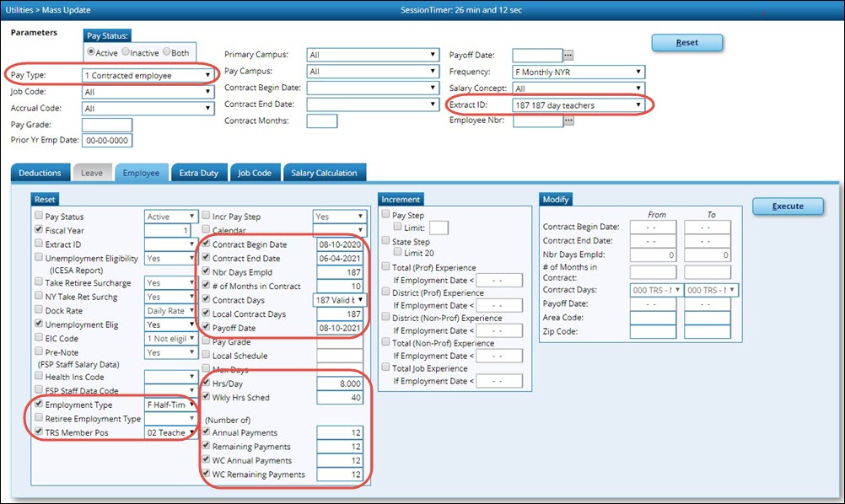845x504 pixels.
Task: Open the Salary Calculation tab
Action: pyautogui.click(x=325, y=173)
